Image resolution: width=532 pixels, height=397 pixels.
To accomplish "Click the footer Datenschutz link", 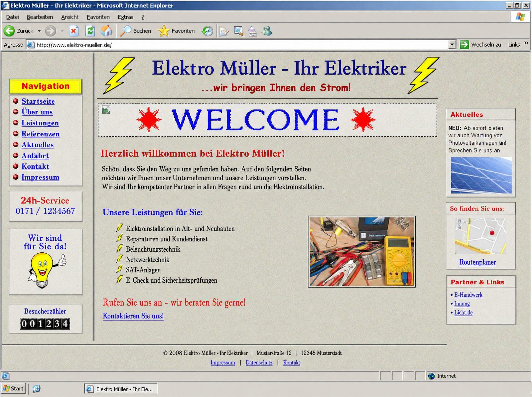I will [x=259, y=363].
